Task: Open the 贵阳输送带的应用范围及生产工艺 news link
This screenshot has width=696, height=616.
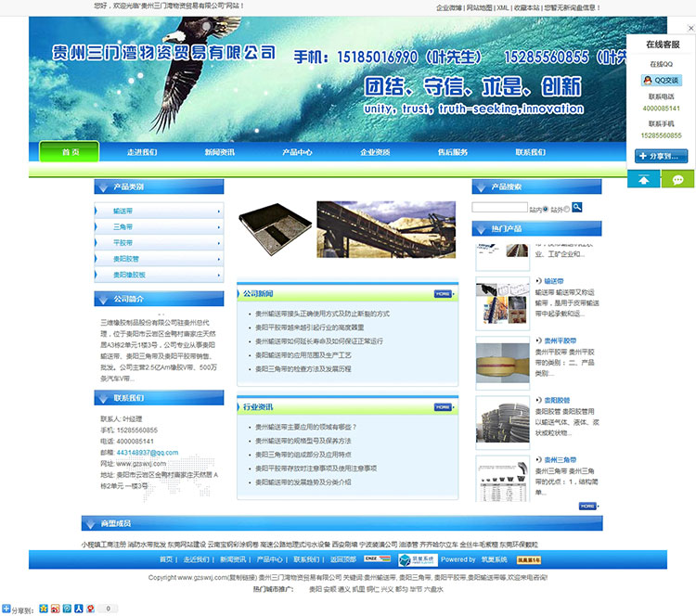Action: point(303,354)
